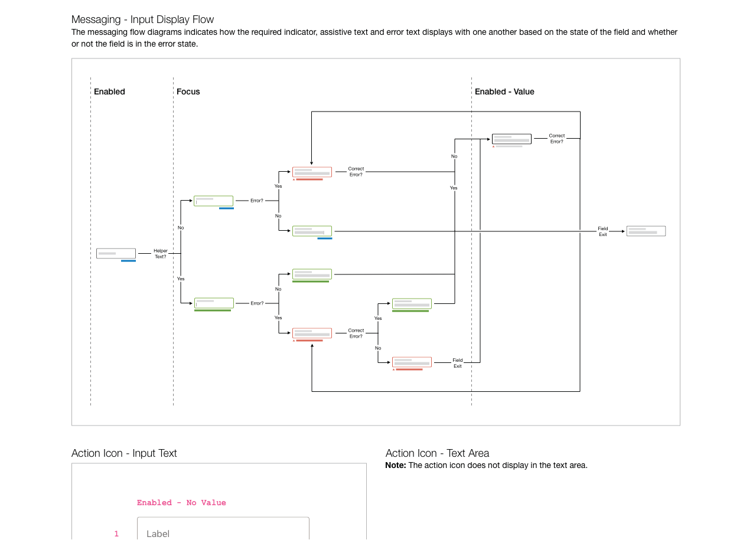Click the bottom-most red error field in diagram
The image size is (756, 540).
click(412, 362)
